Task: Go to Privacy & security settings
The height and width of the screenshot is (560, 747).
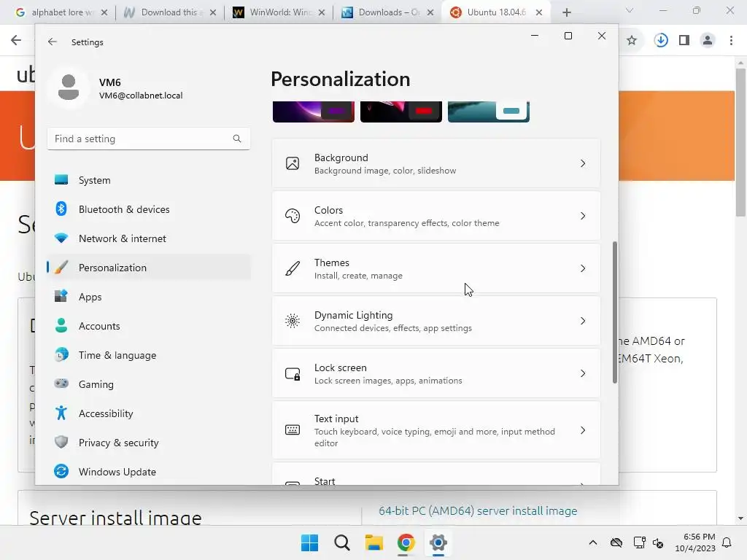Action: (x=149, y=443)
